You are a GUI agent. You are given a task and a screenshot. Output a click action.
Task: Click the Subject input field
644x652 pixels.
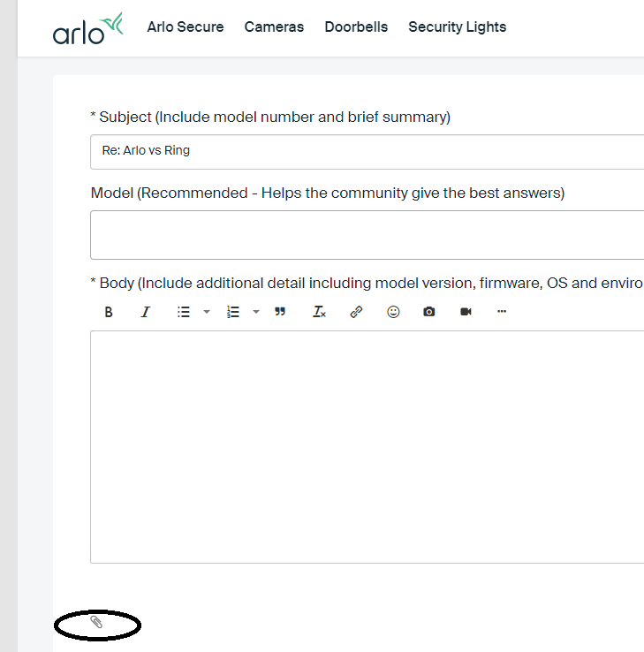coord(367,152)
